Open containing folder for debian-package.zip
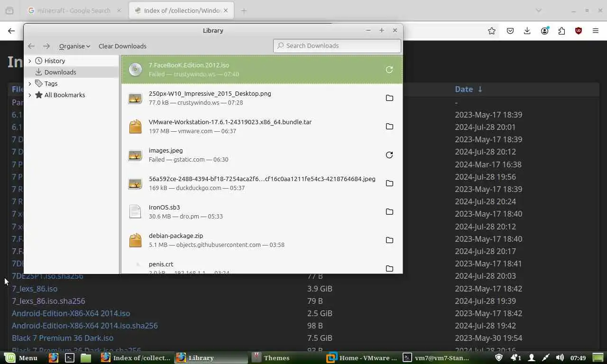 click(x=389, y=240)
